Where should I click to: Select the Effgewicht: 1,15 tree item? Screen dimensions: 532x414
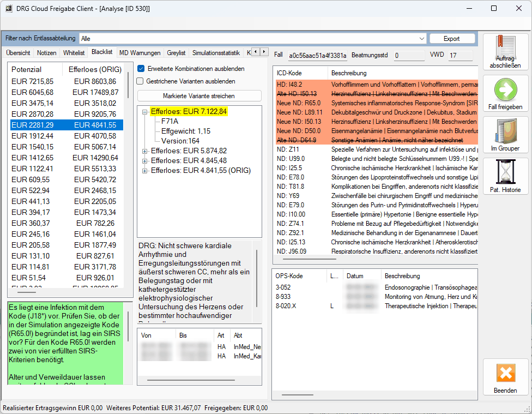pos(185,131)
